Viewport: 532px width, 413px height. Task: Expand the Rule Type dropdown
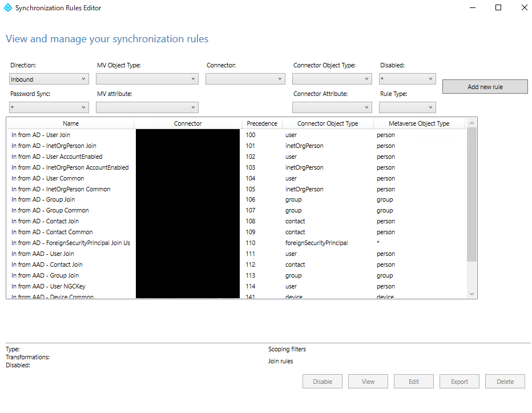click(x=408, y=107)
